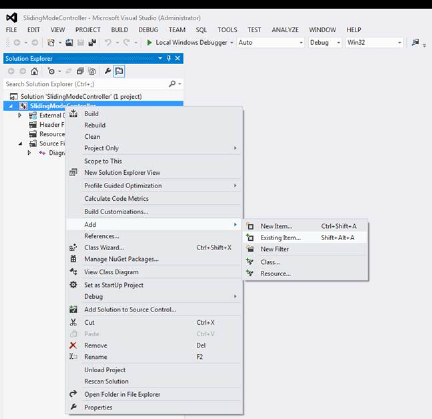Choose New Item in Add submenu
This screenshot has width=432, height=419.
276,226
